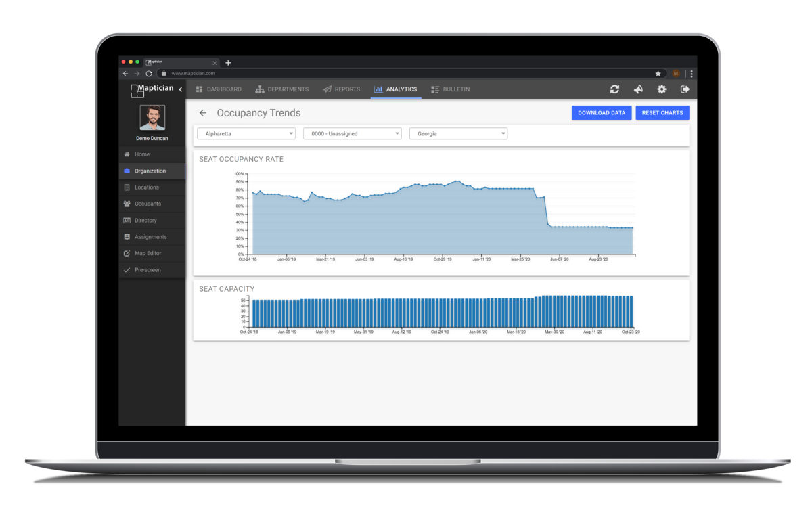Open the Bulletin tab
The height and width of the screenshot is (511, 812).
pyautogui.click(x=451, y=89)
